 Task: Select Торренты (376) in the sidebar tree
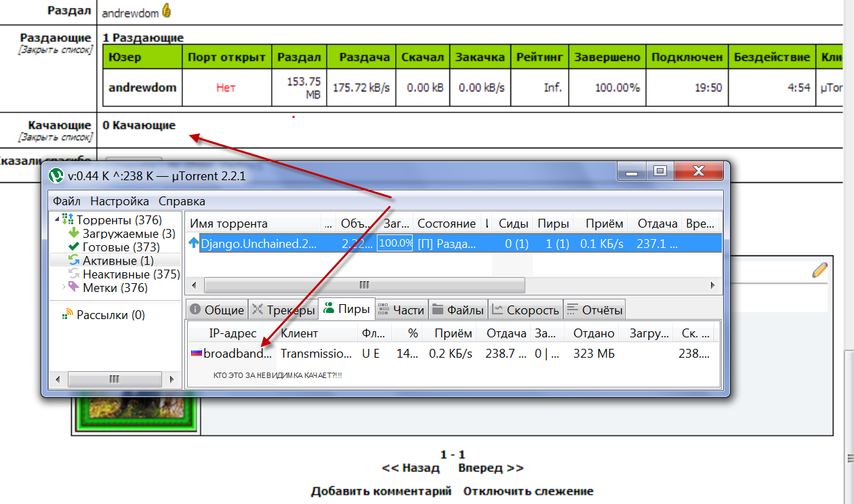tap(119, 219)
